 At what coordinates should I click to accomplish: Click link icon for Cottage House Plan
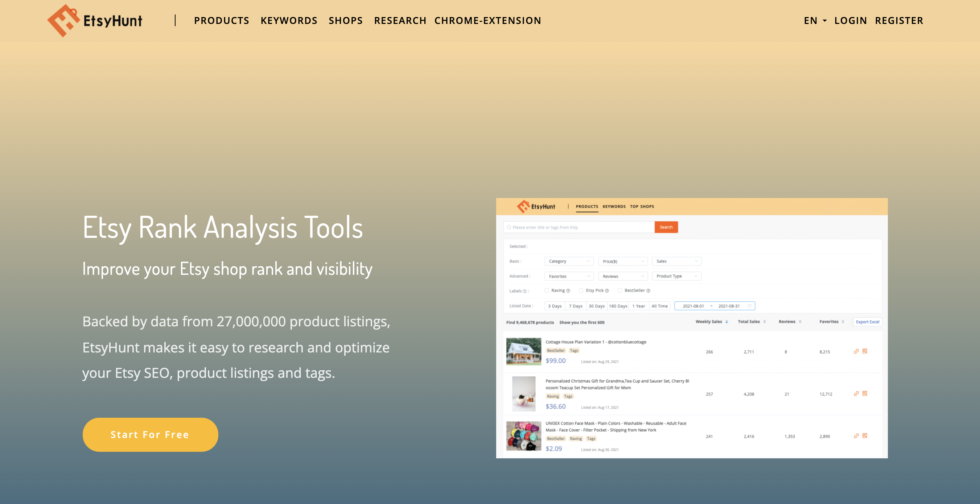click(856, 351)
